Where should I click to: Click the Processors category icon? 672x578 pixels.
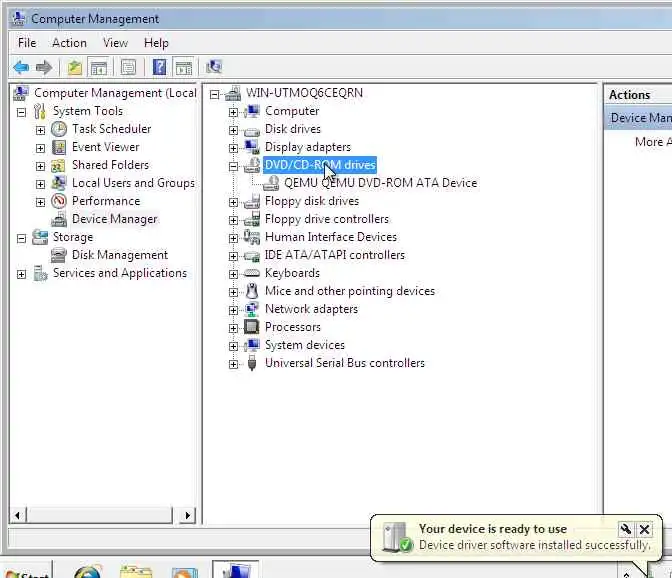[x=252, y=327]
